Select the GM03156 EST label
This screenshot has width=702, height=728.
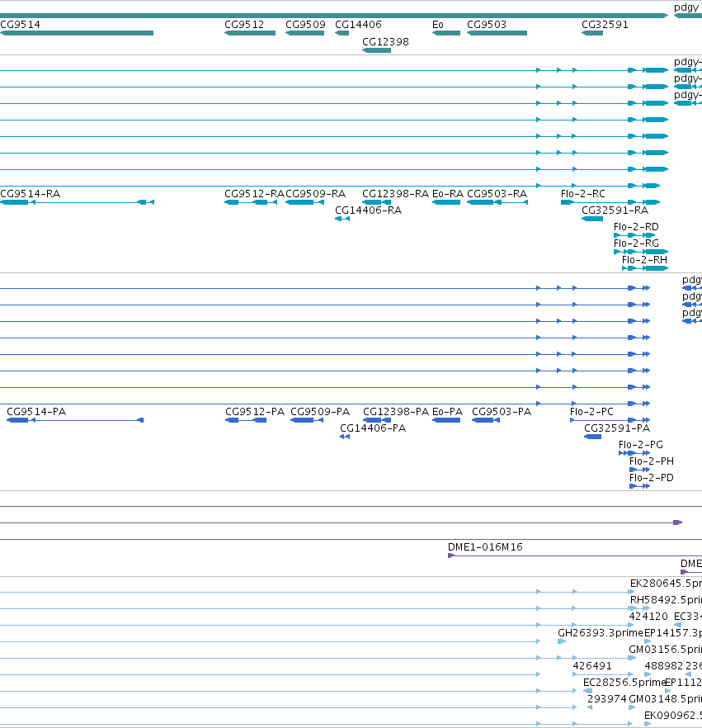click(x=666, y=650)
